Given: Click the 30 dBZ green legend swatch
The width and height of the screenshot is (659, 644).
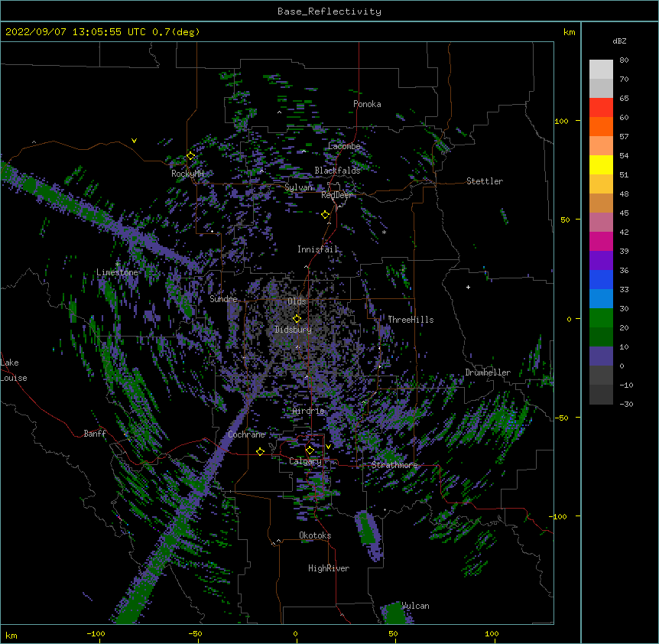Looking at the screenshot, I should click(x=601, y=318).
